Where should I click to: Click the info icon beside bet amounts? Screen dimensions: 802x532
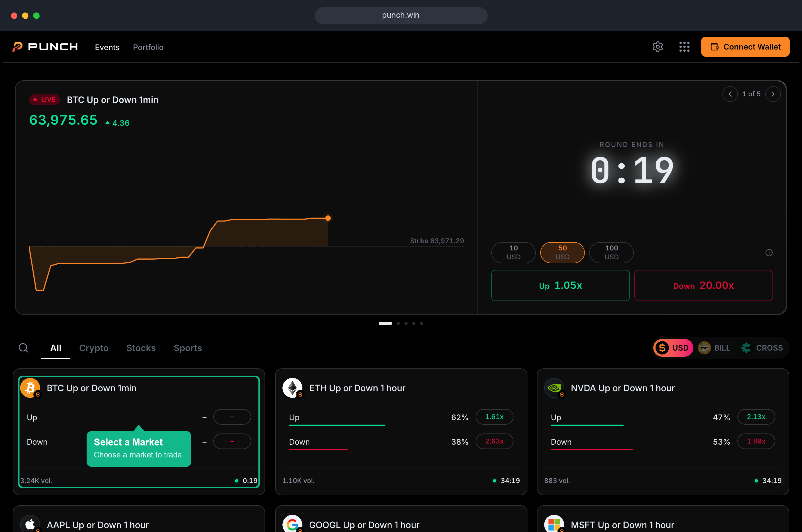769,252
